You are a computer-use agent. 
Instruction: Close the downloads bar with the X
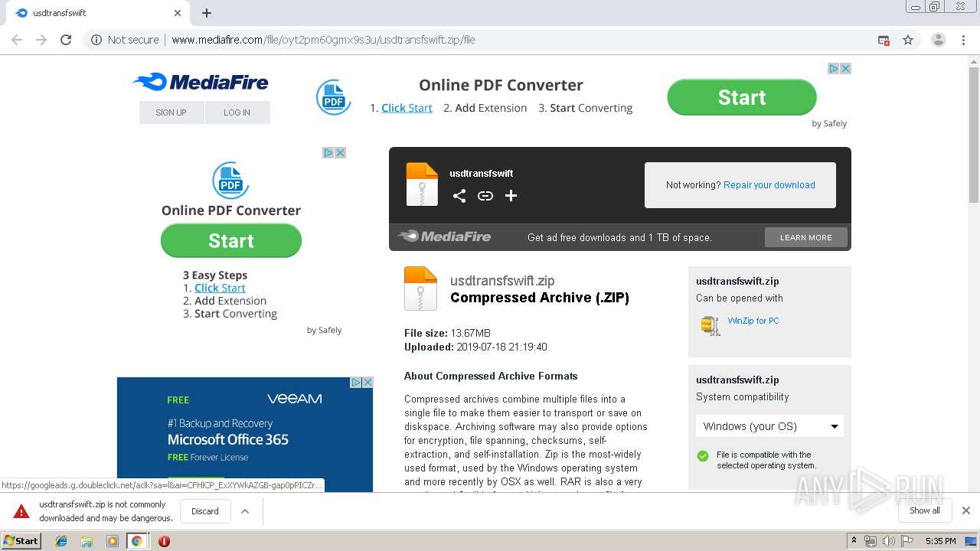[x=965, y=510]
